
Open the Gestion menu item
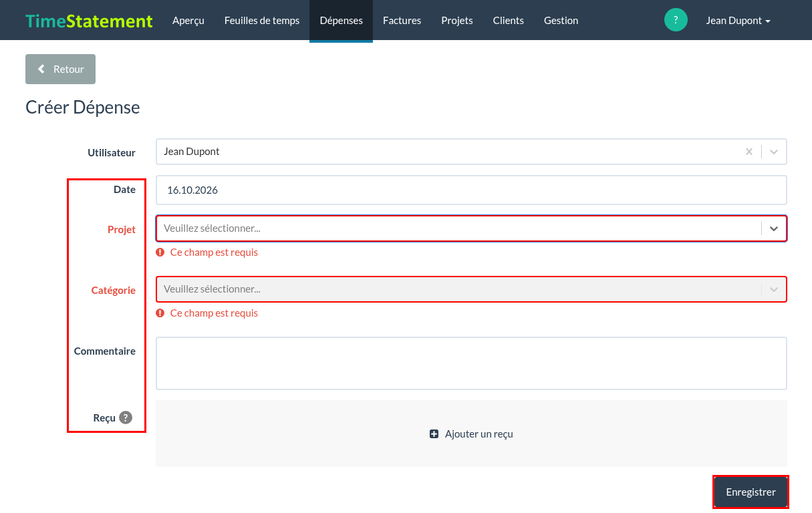561,20
